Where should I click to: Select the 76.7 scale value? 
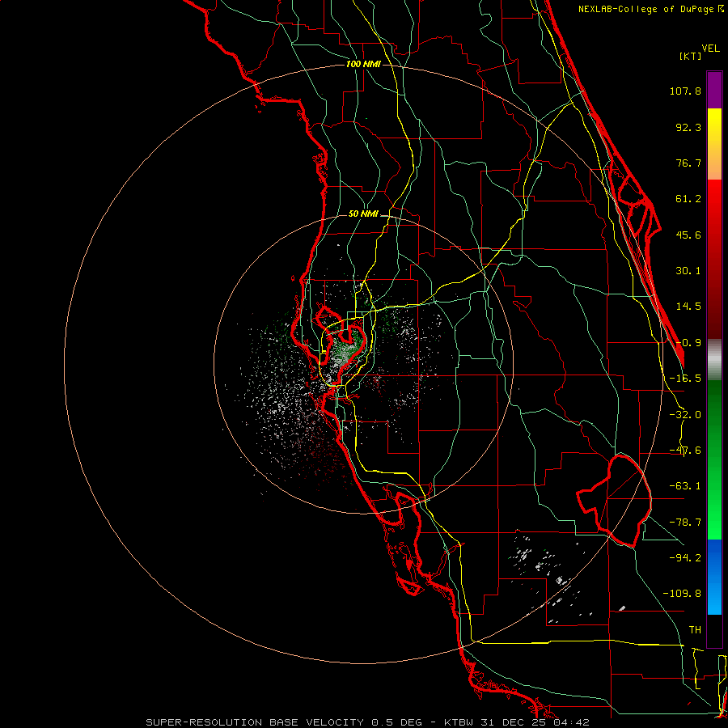click(688, 163)
